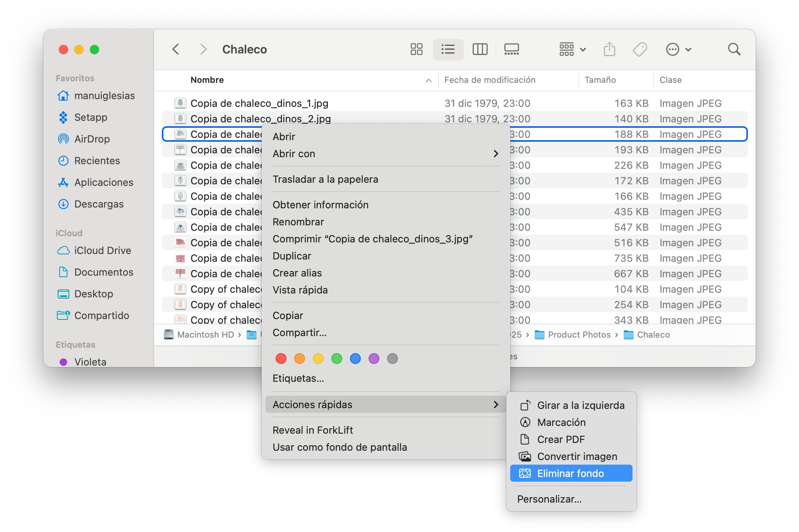Screen dimensions: 799x532
Task: Open the Finder search icon
Action: [x=734, y=49]
